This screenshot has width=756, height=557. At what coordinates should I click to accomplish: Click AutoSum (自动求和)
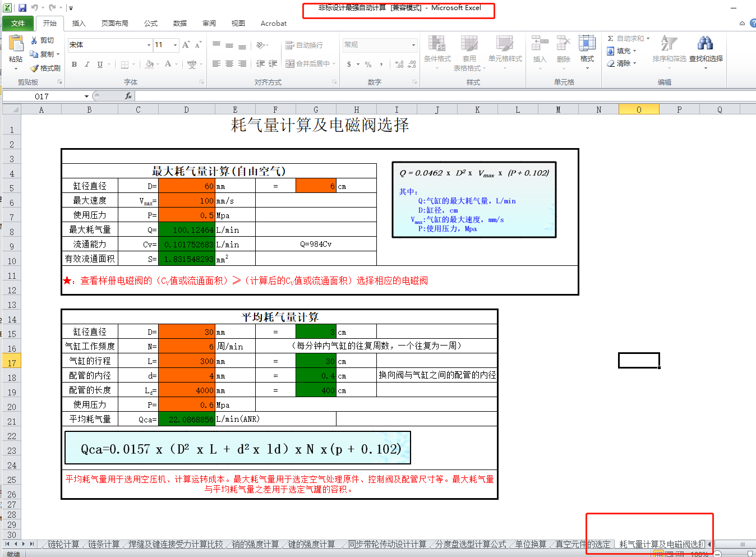pos(628,39)
